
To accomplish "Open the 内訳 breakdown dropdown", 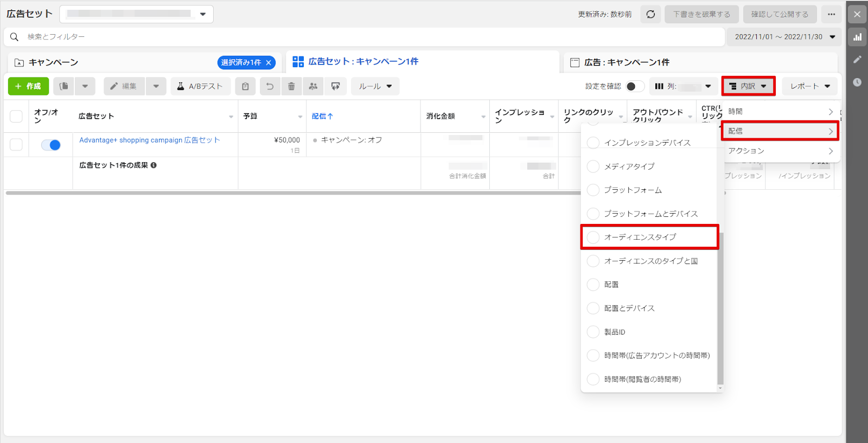I will [x=748, y=86].
